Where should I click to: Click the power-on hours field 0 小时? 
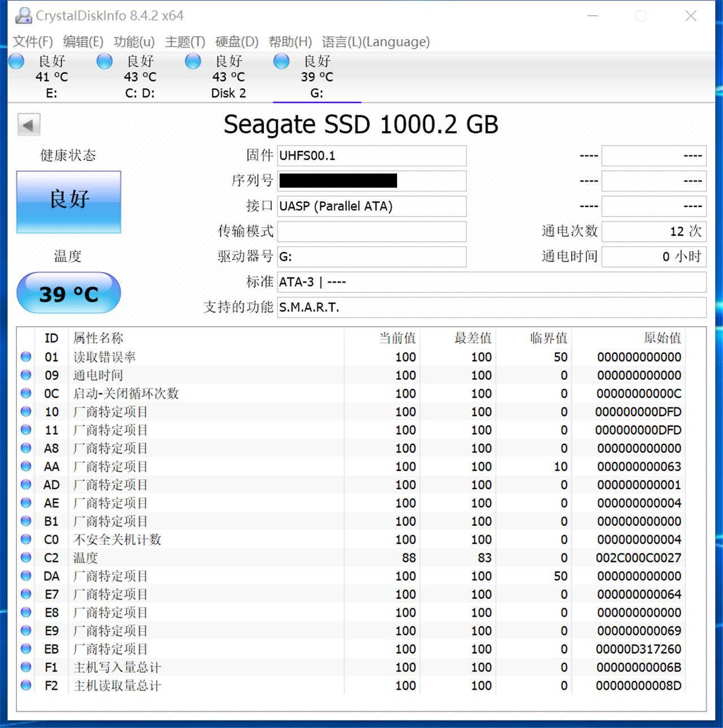[654, 257]
